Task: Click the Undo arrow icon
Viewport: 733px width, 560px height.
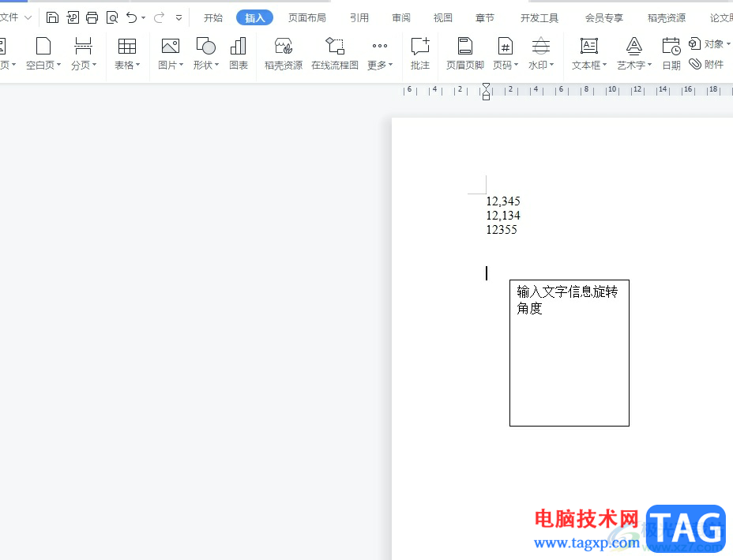Action: [132, 17]
